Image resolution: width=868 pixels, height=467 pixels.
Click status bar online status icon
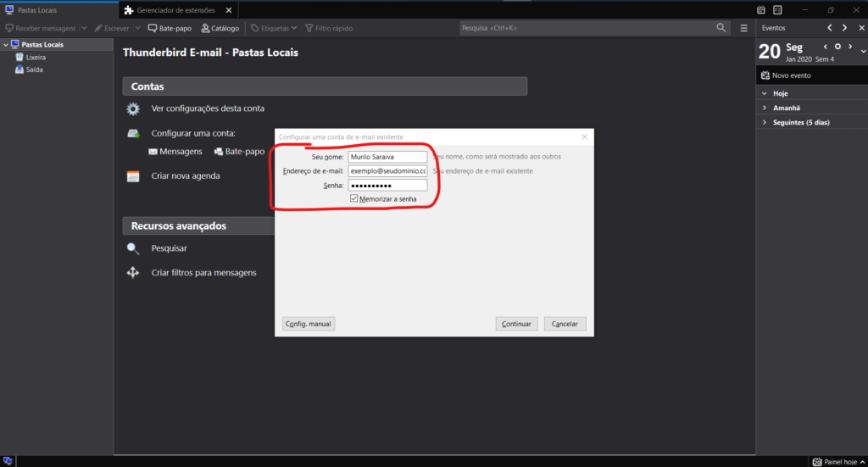coord(8,461)
